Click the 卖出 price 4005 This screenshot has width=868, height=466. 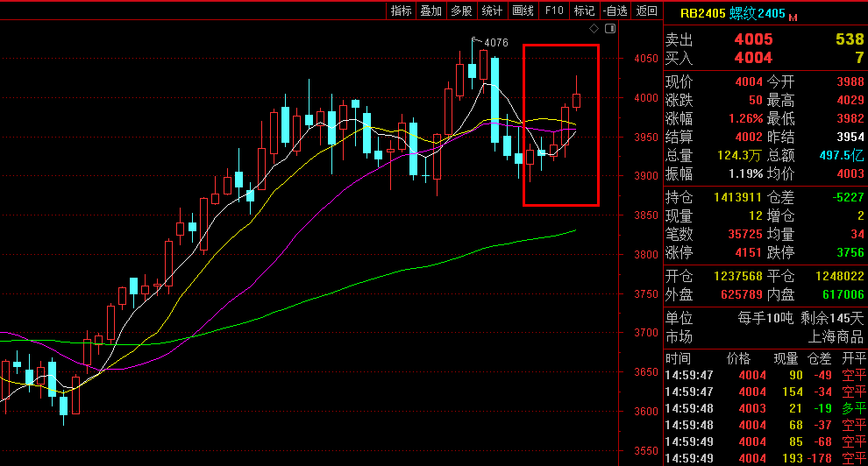click(x=753, y=39)
